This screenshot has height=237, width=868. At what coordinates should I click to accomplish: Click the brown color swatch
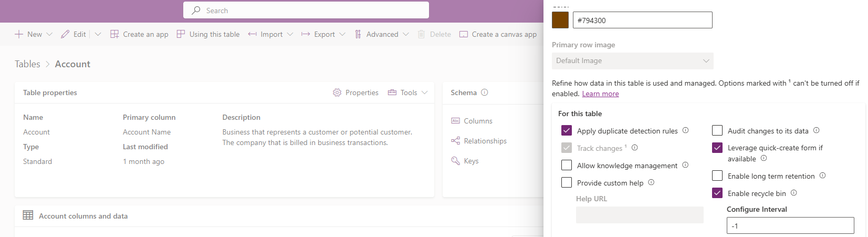pos(560,20)
